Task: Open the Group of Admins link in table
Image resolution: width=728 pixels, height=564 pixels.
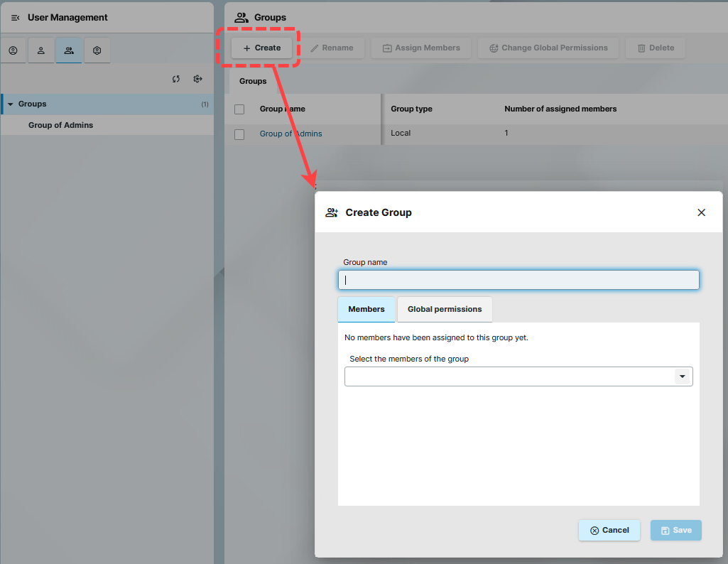Action: 291,134
